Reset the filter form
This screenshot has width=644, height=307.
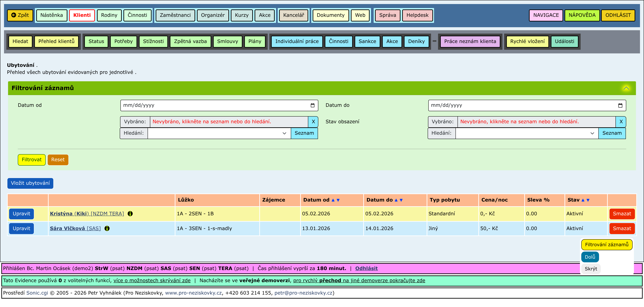point(58,160)
